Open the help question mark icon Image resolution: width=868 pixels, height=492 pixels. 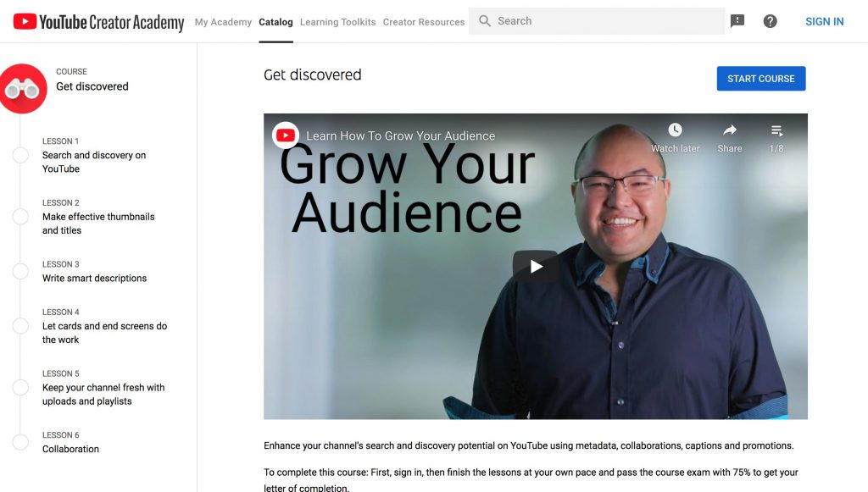pyautogui.click(x=770, y=21)
